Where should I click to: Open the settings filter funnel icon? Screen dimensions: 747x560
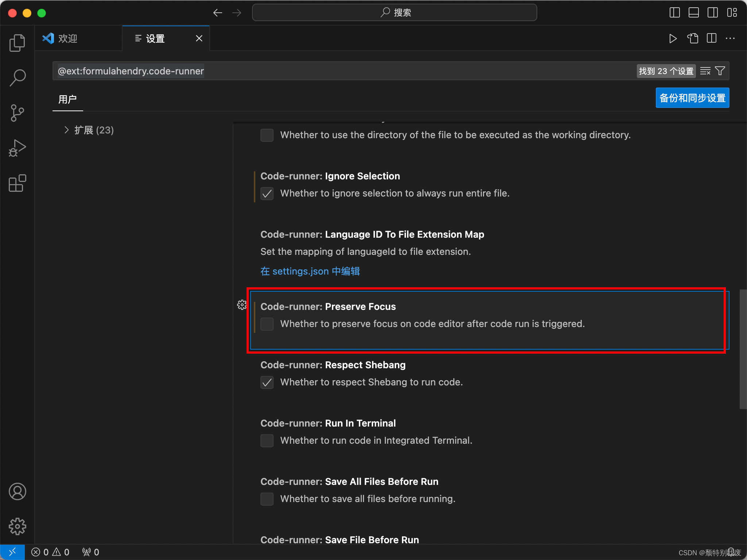click(720, 71)
